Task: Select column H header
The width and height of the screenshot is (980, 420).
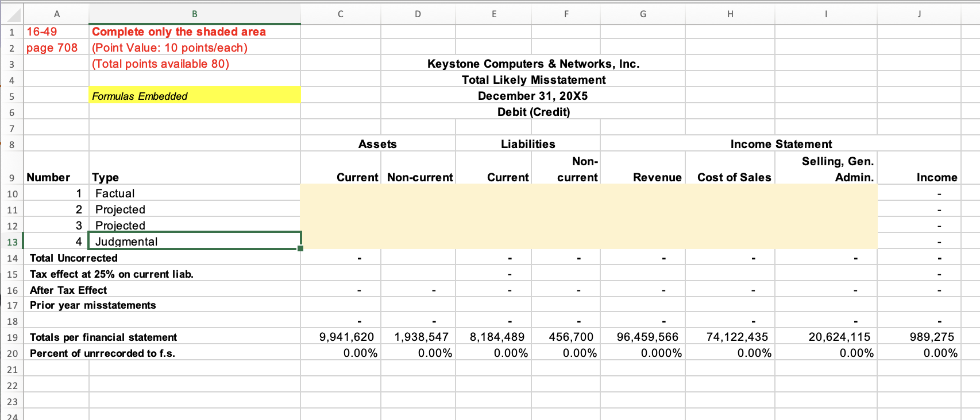Action: tap(730, 14)
